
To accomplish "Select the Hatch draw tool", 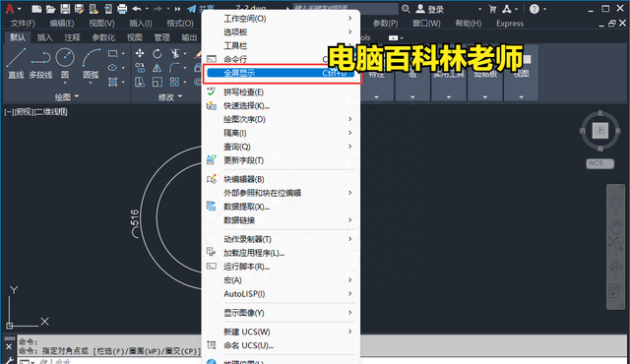I will point(112,82).
